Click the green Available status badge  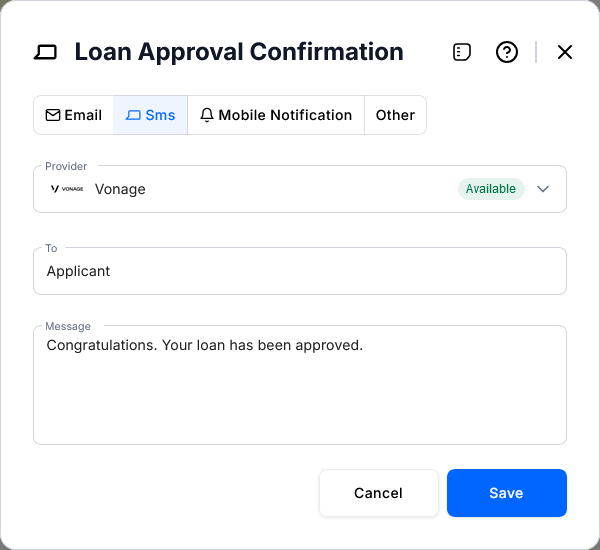[491, 189]
